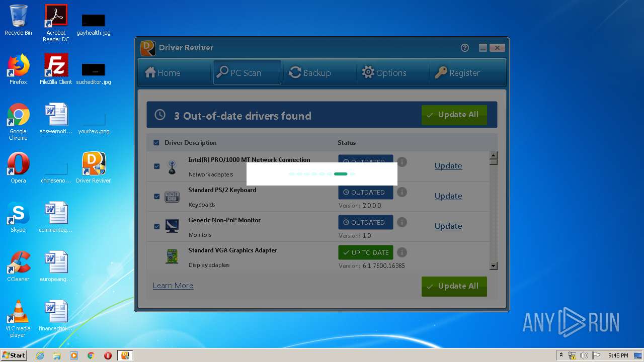Select the gayhealth.jpg desktop file

94,24
